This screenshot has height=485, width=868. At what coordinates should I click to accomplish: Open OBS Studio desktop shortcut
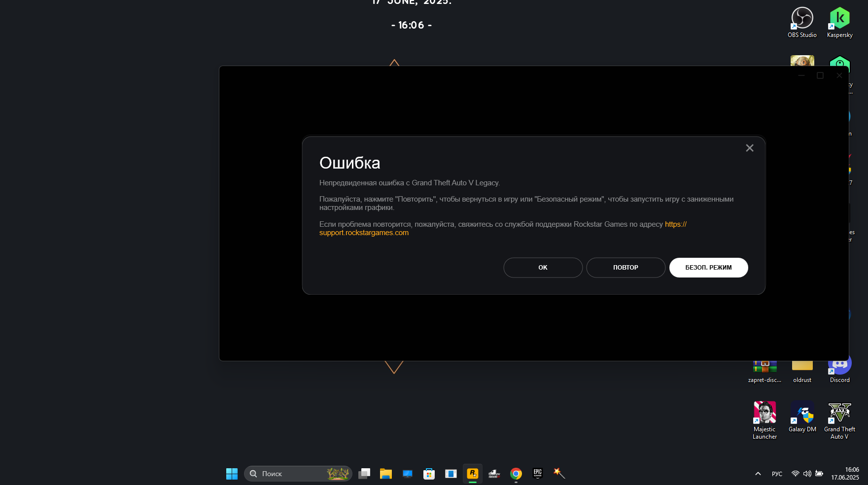(x=802, y=23)
